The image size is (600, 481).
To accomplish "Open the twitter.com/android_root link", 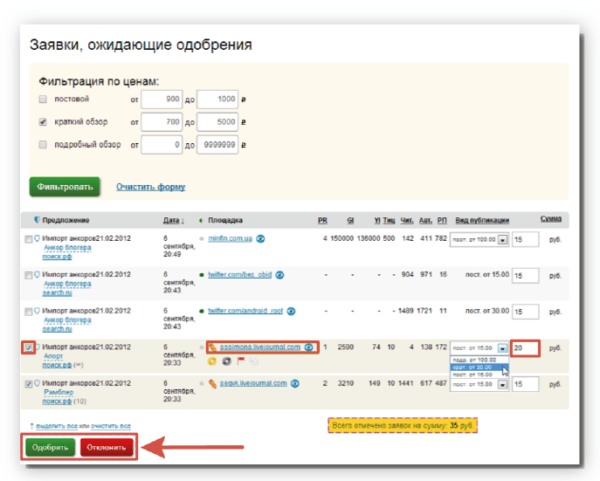I will point(245,311).
